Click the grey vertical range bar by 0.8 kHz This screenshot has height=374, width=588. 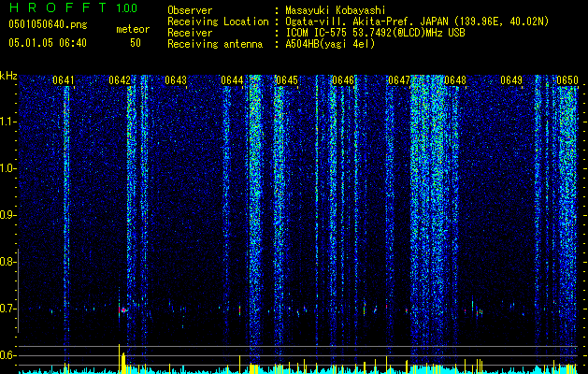click(18, 291)
